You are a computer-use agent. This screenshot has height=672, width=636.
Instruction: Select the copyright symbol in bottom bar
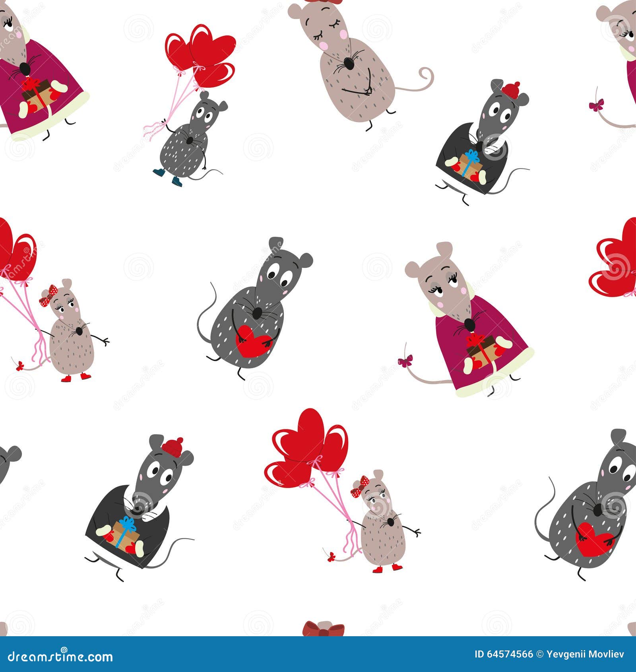(540, 654)
